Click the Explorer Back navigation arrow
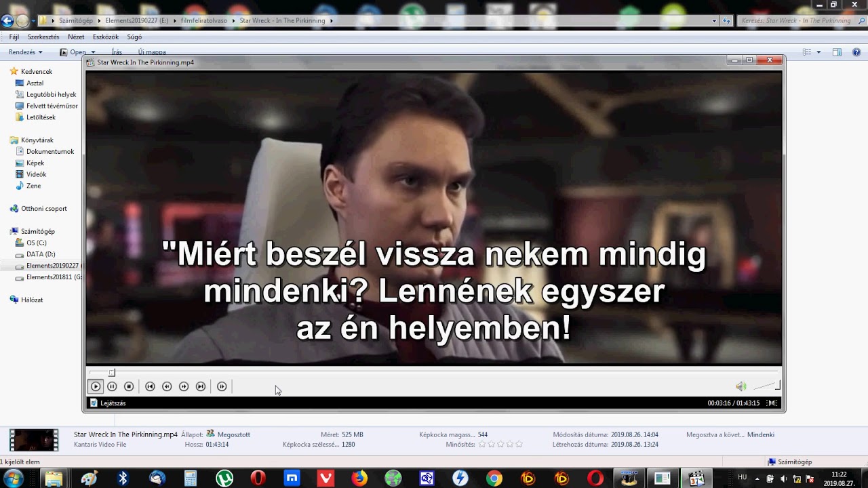 tap(7, 21)
